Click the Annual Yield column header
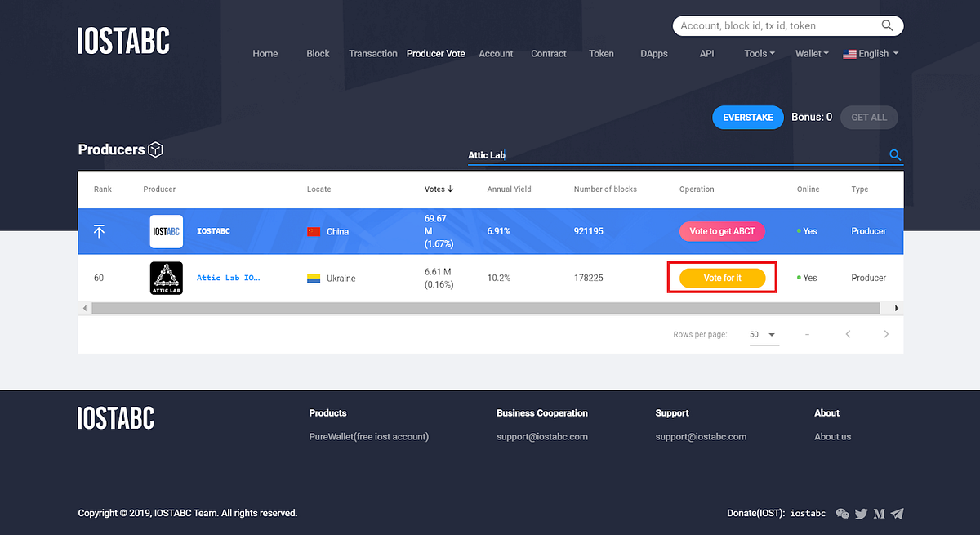Viewport: 980px width, 535px height. pyautogui.click(x=510, y=189)
